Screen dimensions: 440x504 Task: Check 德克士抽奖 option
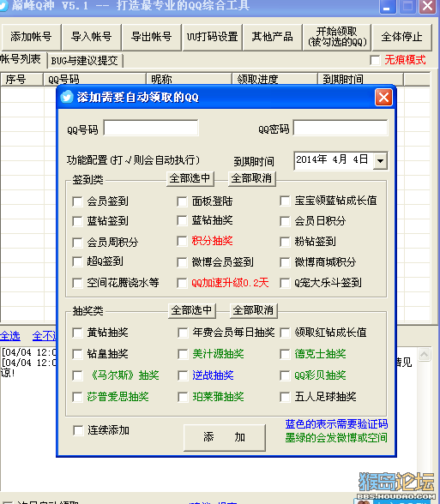click(285, 354)
